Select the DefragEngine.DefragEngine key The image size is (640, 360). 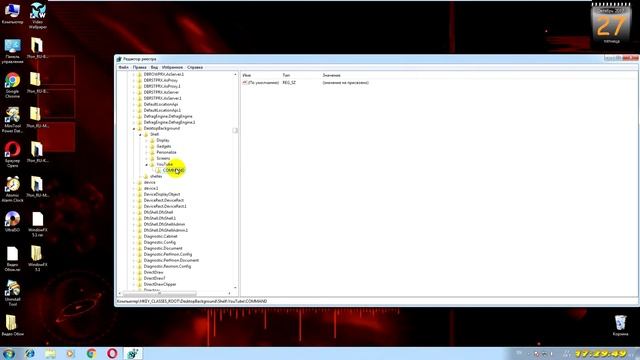pyautogui.click(x=168, y=116)
